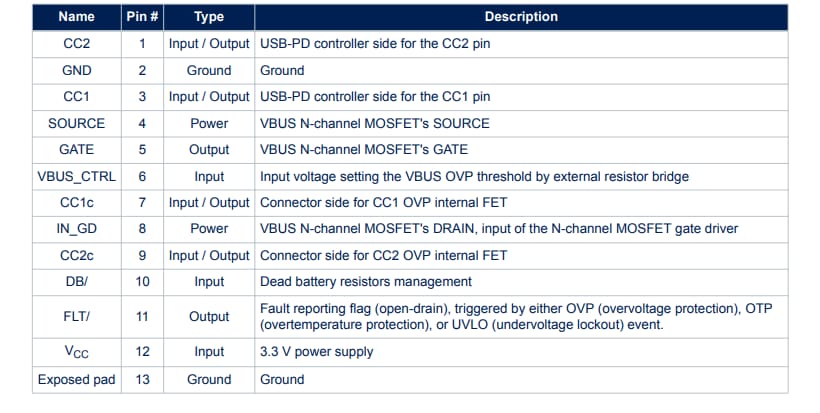820x413 pixels.
Task: Select the IN_GD name cell
Action: point(77,229)
